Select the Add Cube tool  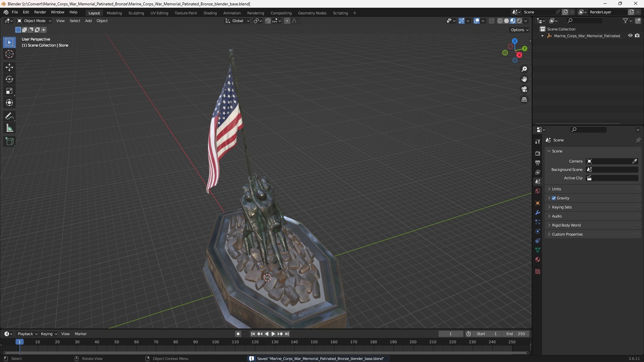click(x=9, y=141)
